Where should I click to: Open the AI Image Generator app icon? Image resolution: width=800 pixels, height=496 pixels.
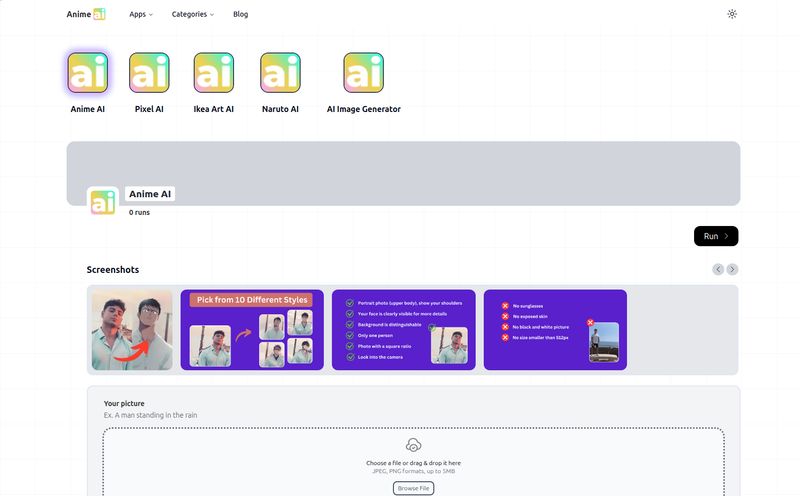363,73
